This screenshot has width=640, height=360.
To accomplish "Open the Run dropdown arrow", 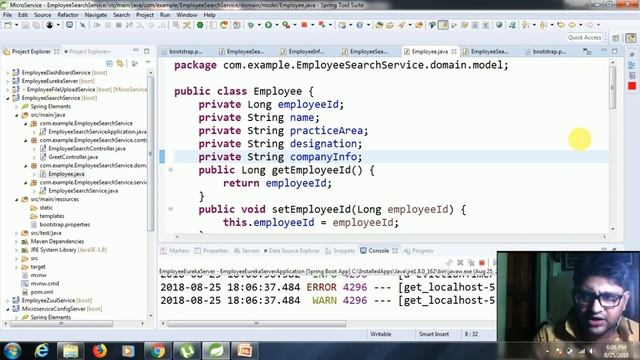I will point(277,25).
